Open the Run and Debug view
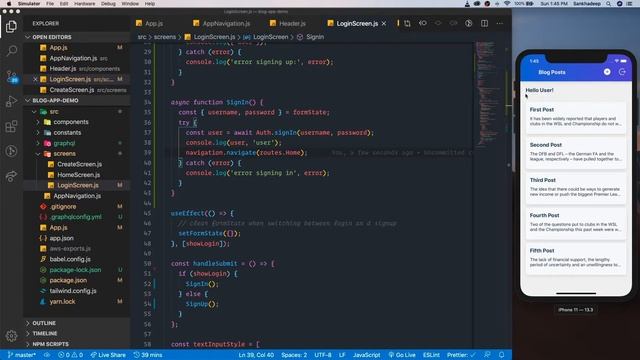 click(11, 101)
